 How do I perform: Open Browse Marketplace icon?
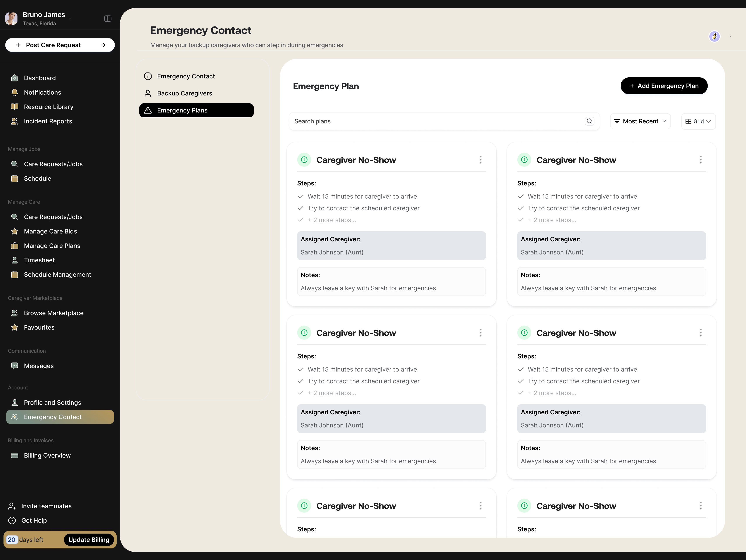pos(14,313)
